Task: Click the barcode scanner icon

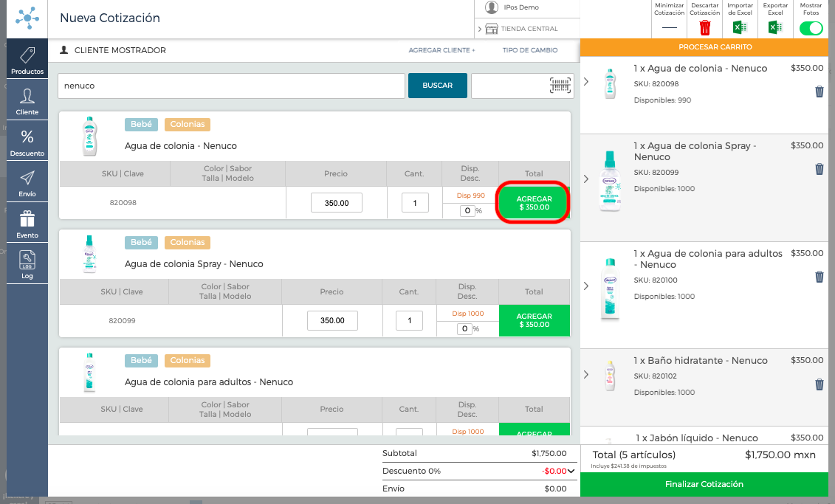Action: pos(560,85)
